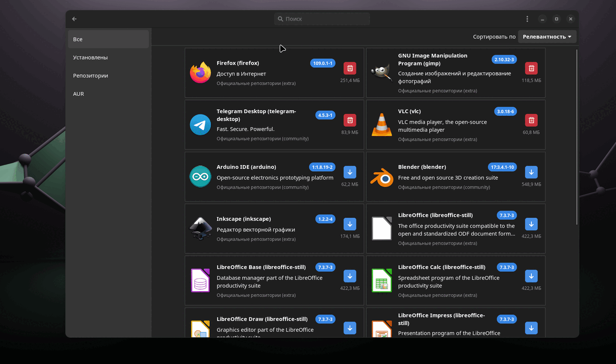Click GIMP version badge 2.10.32-3
The image size is (616, 364).
tap(504, 59)
